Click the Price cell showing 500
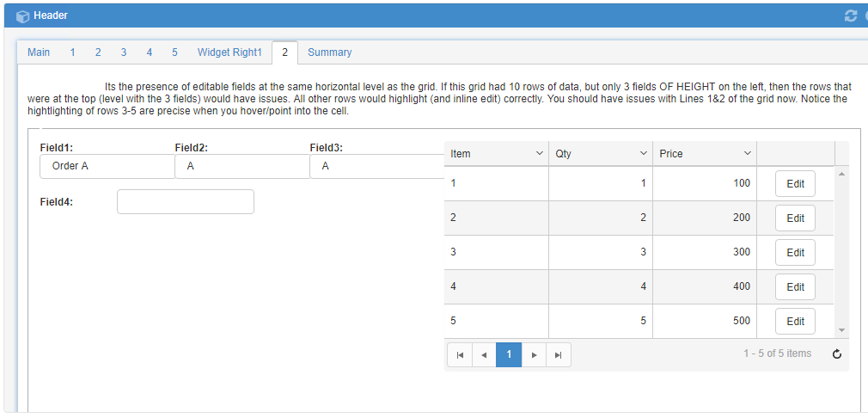This screenshot has width=868, height=418. (705, 321)
